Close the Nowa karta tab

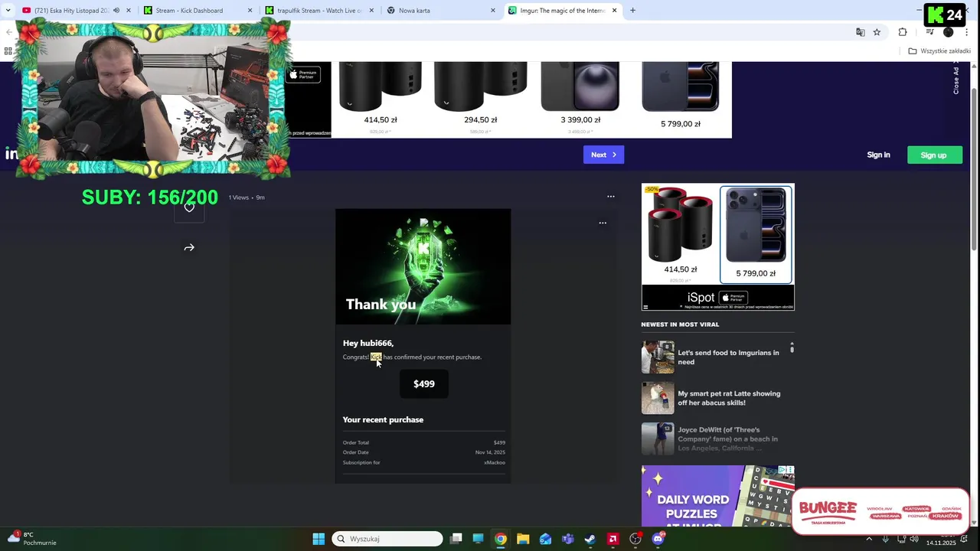492,11
